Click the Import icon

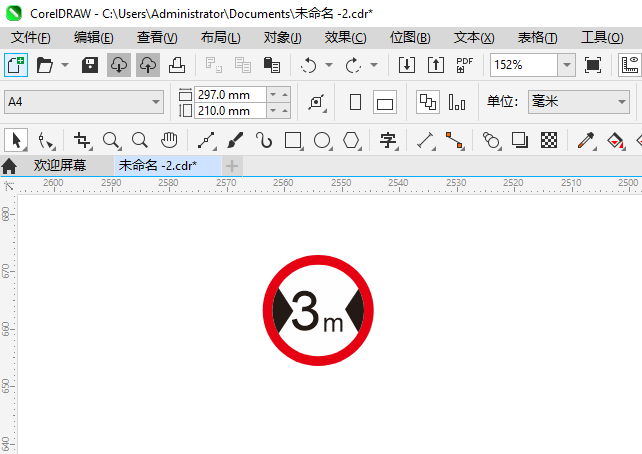tap(407, 65)
